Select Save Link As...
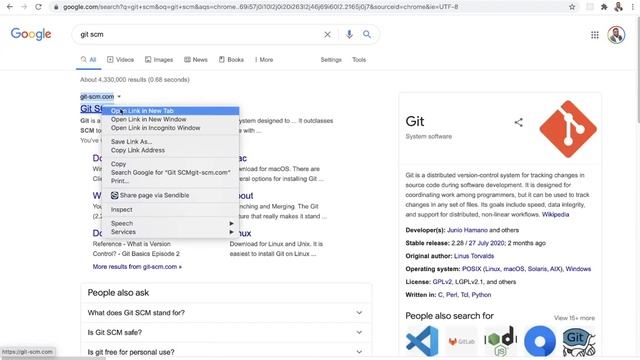 [x=171, y=142]
